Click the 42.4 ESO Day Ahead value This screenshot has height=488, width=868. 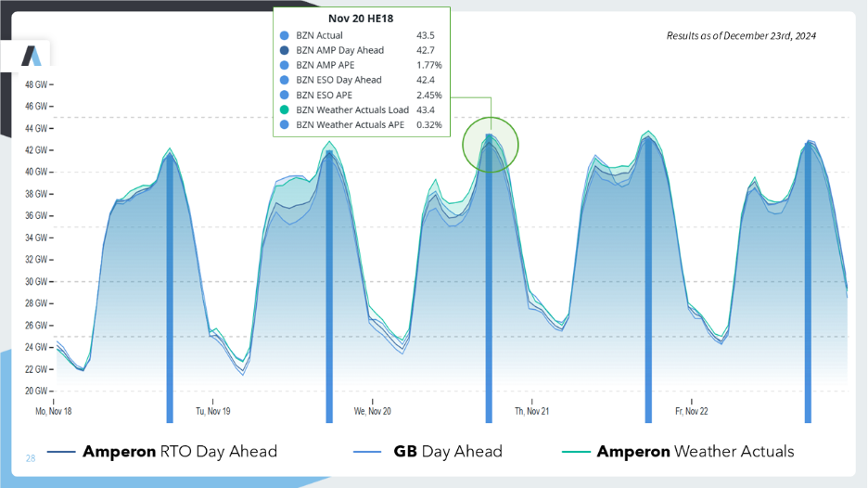(x=425, y=80)
